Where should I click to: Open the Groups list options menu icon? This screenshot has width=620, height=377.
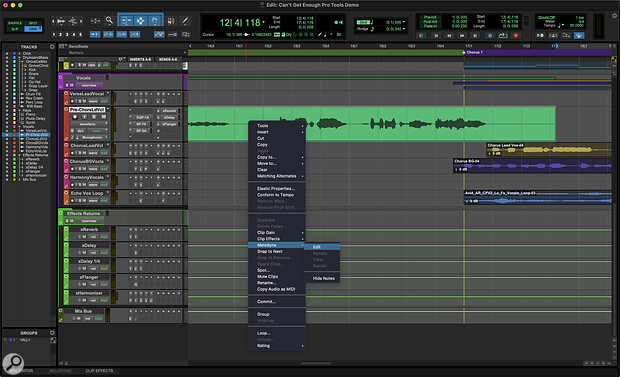[x=52, y=333]
